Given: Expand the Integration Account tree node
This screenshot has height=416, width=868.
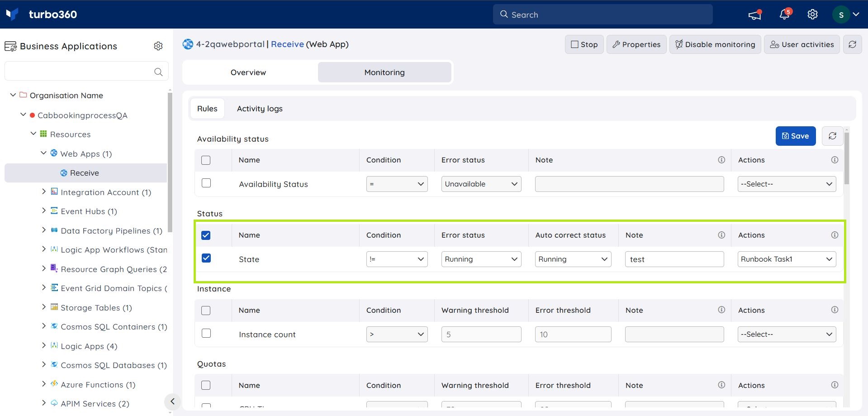Looking at the screenshot, I should tap(44, 191).
